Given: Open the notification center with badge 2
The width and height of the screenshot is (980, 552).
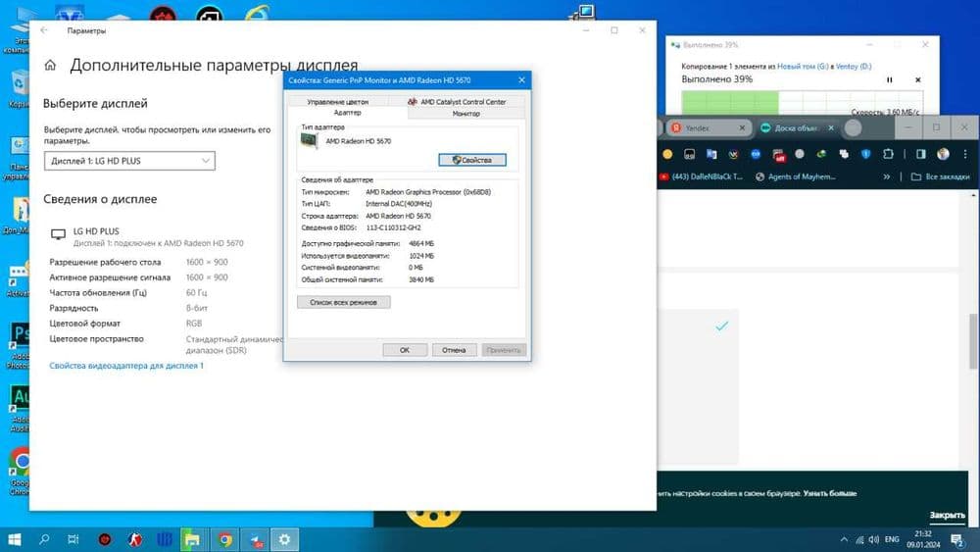Looking at the screenshot, I should [957, 539].
